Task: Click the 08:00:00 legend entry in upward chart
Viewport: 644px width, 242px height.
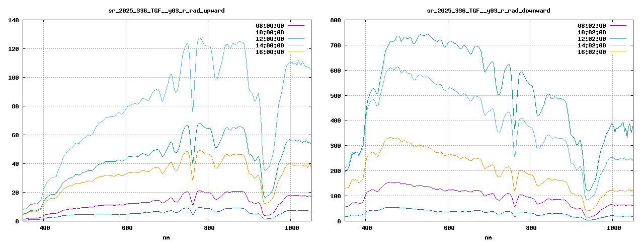Action: coord(270,26)
